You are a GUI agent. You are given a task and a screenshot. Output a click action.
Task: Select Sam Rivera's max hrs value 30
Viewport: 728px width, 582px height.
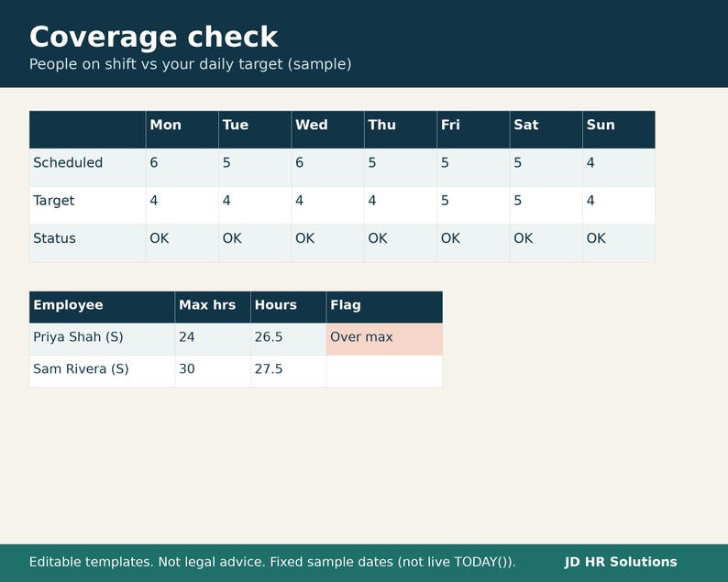[213, 371]
